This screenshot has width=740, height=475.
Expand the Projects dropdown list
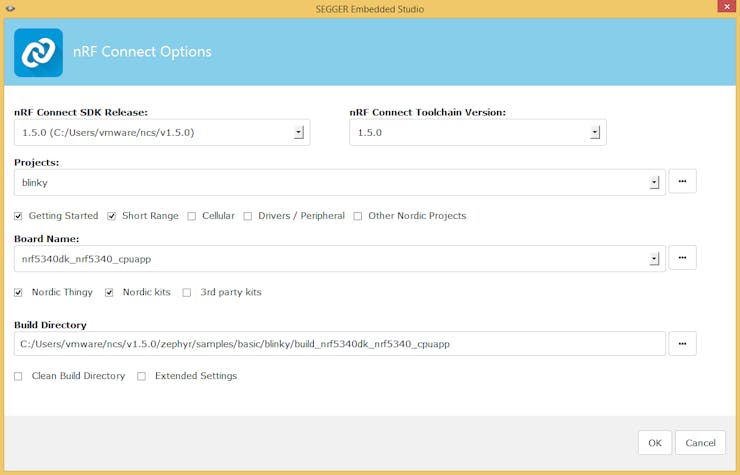(654, 183)
